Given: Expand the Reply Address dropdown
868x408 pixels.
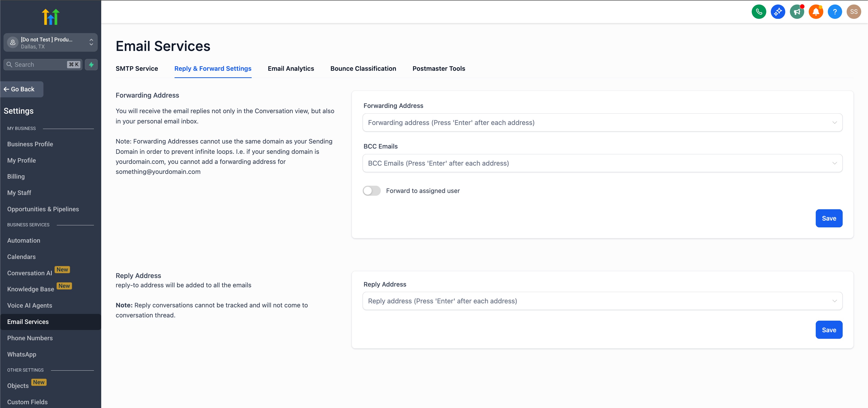Looking at the screenshot, I should (x=834, y=301).
